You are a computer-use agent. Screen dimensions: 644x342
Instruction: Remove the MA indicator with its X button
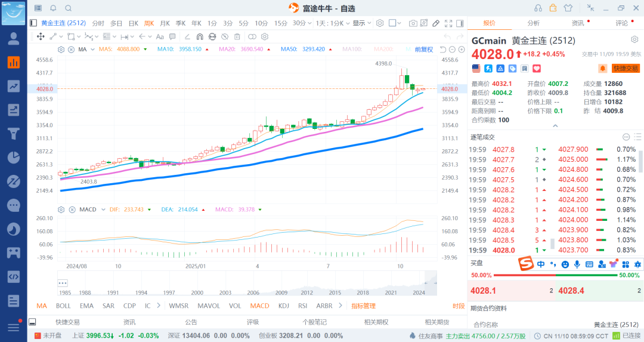tap(71, 49)
